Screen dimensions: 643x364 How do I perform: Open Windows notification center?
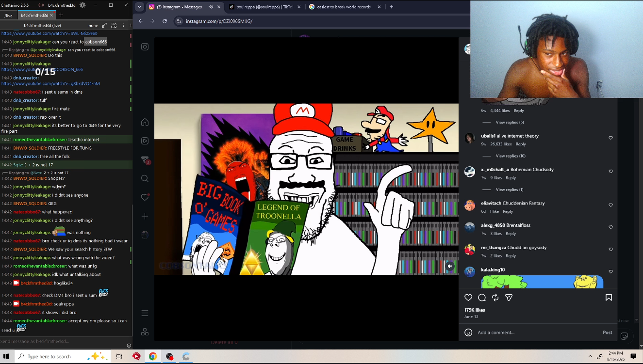point(633,356)
